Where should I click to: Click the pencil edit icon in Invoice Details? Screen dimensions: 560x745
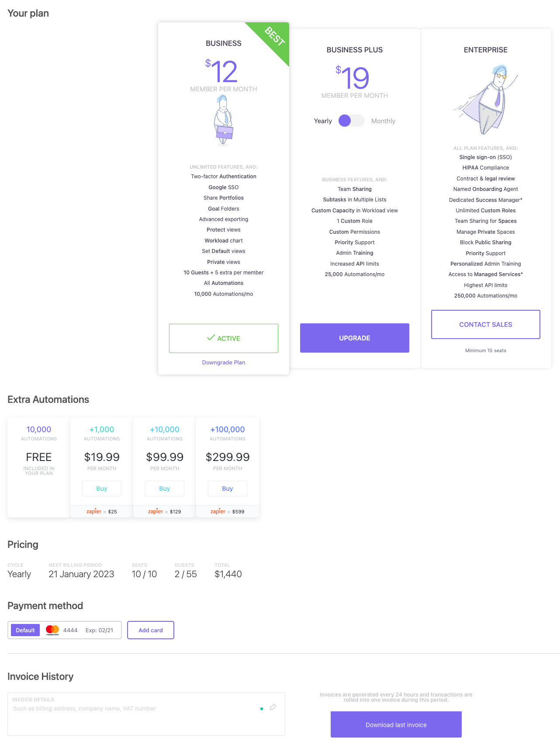click(x=273, y=707)
